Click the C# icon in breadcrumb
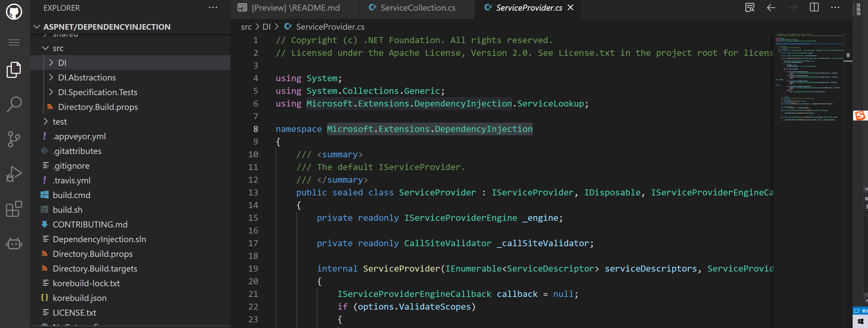 pyautogui.click(x=288, y=26)
